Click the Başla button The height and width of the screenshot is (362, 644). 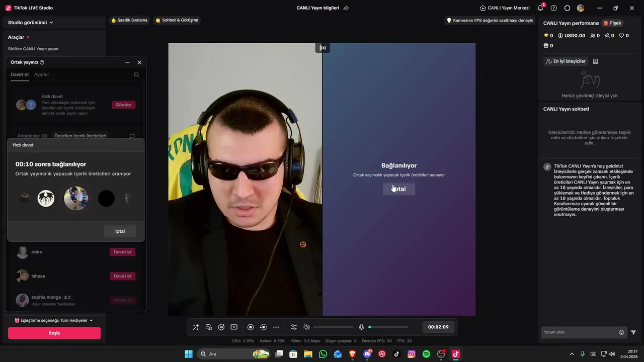[x=54, y=333]
